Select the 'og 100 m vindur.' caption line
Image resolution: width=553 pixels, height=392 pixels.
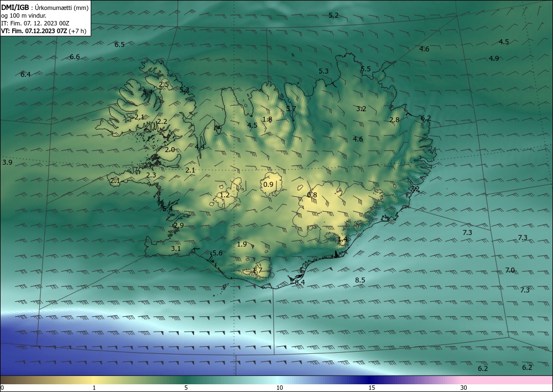pyautogui.click(x=24, y=16)
